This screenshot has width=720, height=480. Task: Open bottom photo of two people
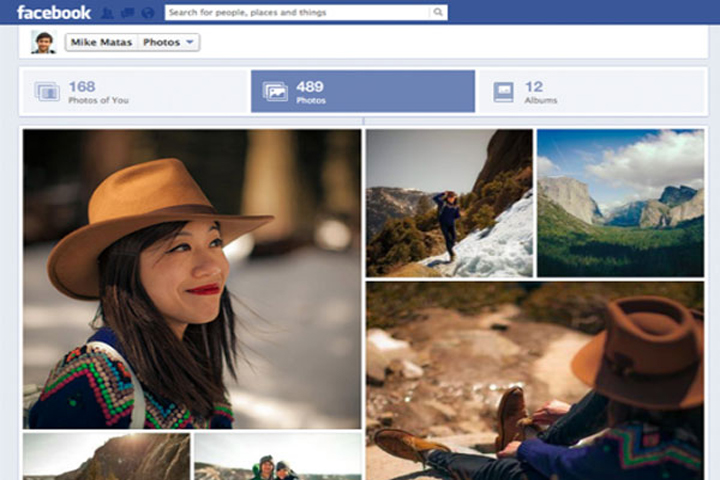point(277,456)
